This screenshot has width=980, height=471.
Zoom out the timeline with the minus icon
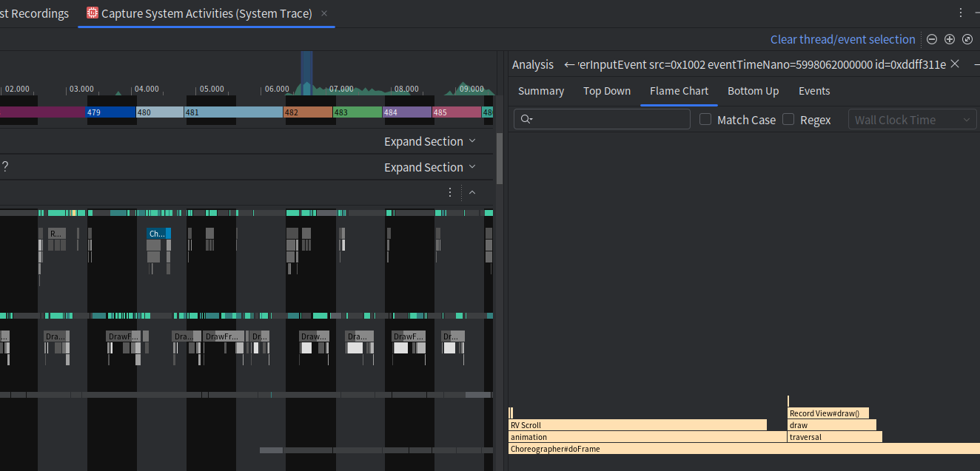click(932, 39)
